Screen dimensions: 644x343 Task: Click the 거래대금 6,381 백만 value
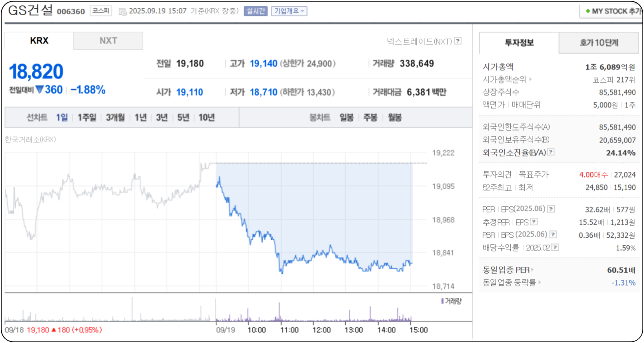(426, 92)
